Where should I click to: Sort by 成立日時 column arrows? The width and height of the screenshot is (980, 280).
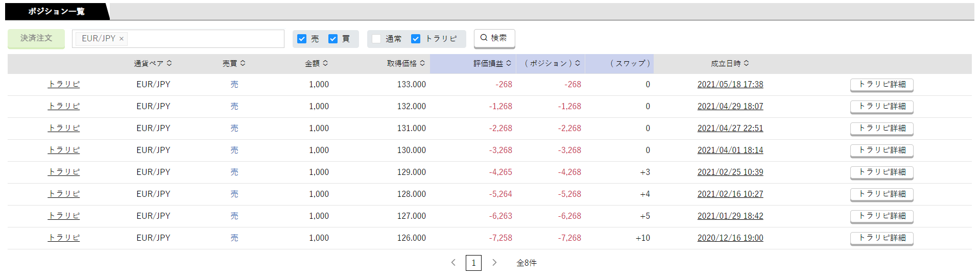click(x=747, y=63)
